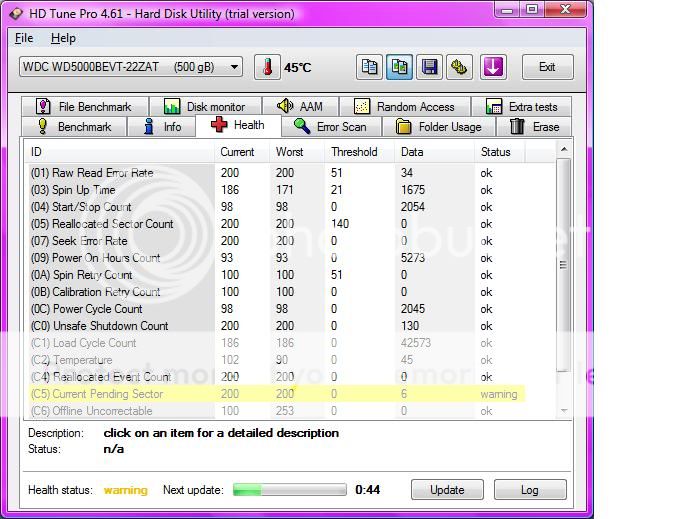Click the Next update progress bar
The image size is (683, 519).
point(290,490)
